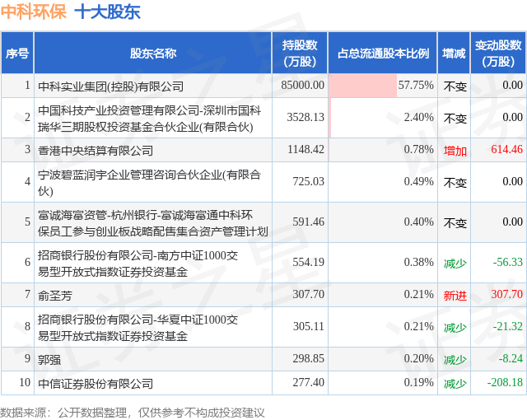Click shareholder 中信证券股份有限公司

click(x=96, y=384)
